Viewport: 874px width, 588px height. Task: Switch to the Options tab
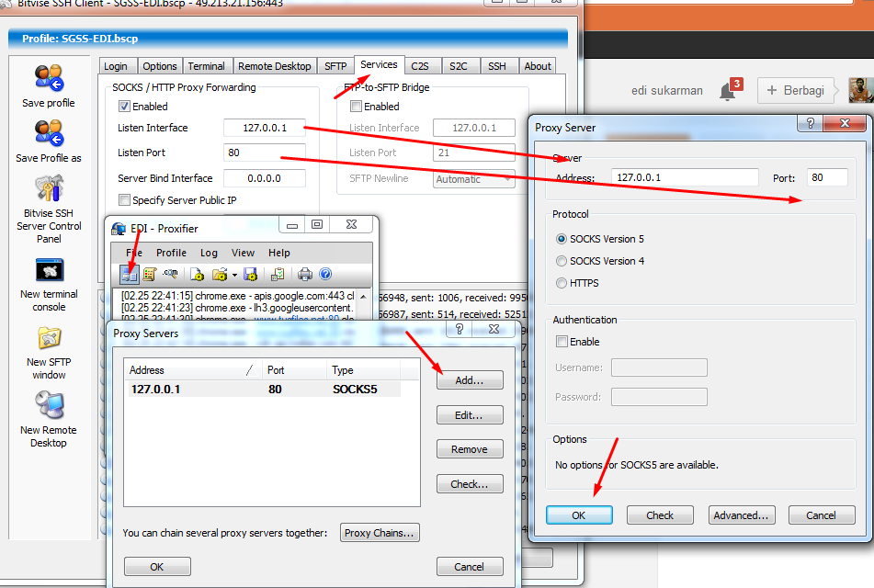159,66
